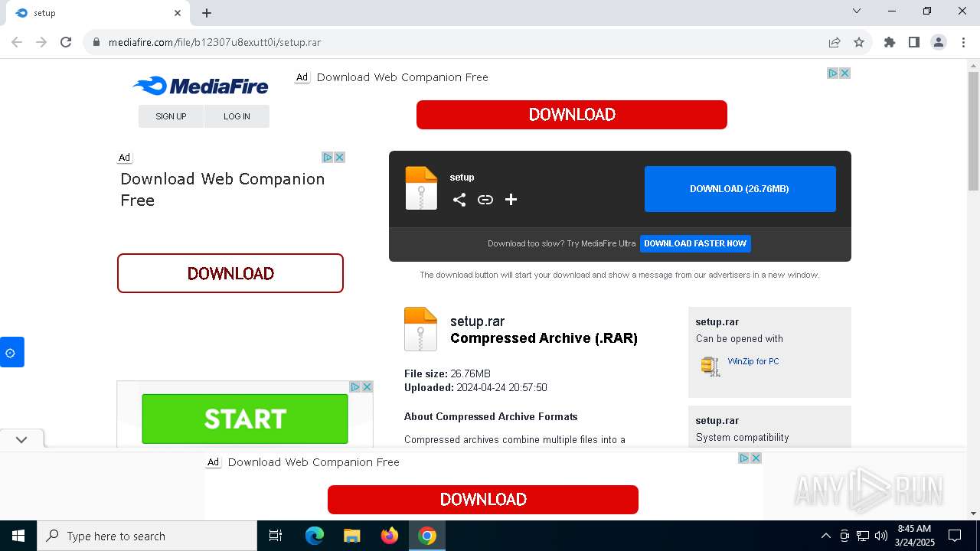Click outlined DOWNLOAD button in left ad

pyautogui.click(x=230, y=273)
